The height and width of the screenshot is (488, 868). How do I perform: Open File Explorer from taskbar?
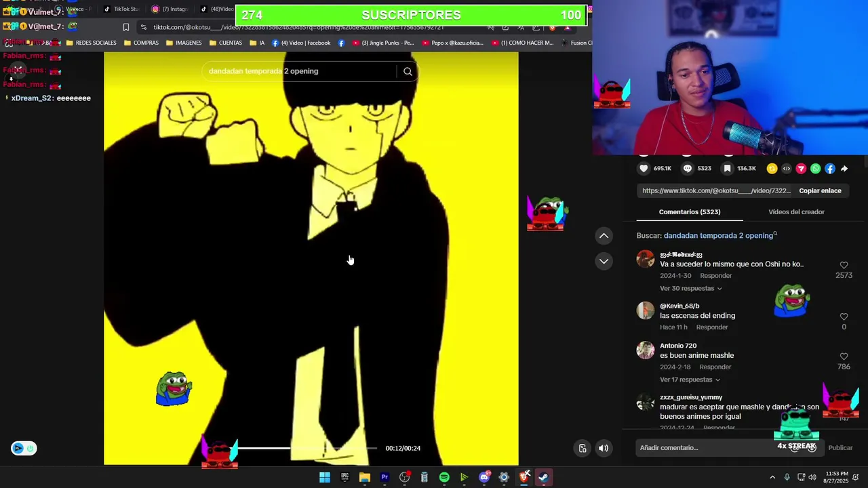[x=365, y=477]
